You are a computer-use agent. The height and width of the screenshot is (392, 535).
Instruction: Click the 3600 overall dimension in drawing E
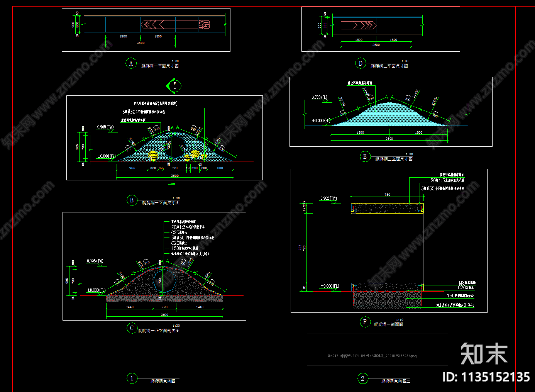(x=389, y=139)
